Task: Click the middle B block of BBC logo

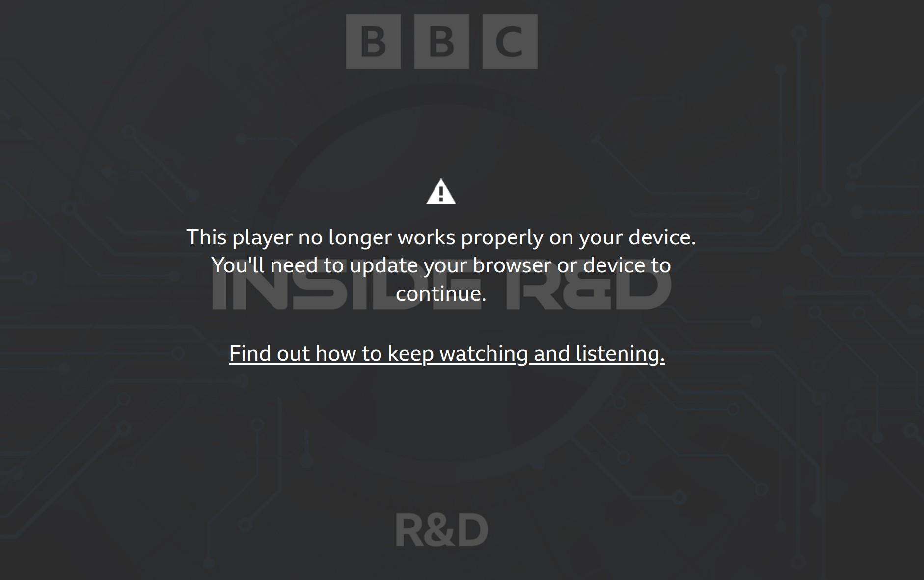Action: pyautogui.click(x=441, y=41)
